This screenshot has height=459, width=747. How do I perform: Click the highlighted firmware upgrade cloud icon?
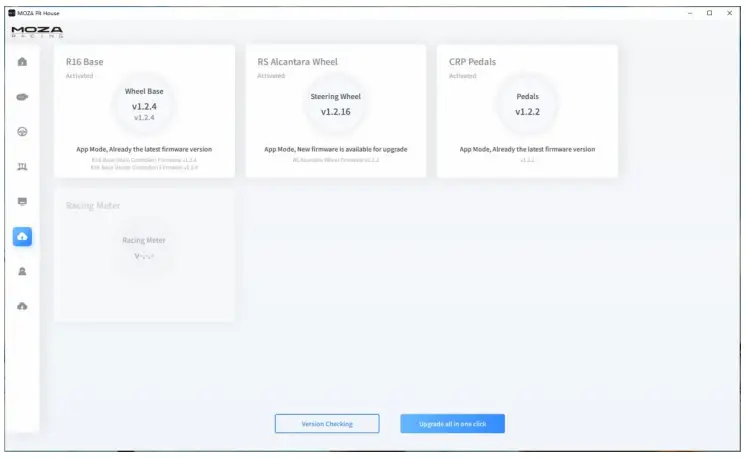22,236
